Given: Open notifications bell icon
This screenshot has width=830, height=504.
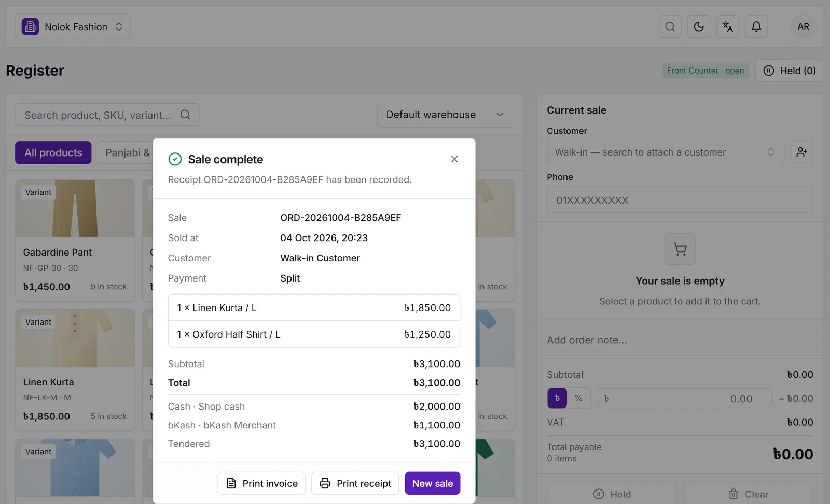Looking at the screenshot, I should (756, 26).
